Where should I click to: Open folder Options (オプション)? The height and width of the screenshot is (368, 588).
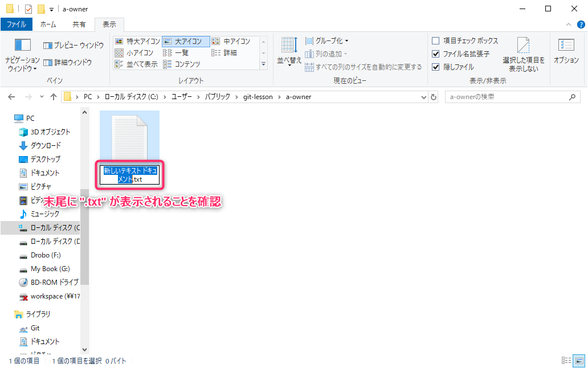coord(566,51)
